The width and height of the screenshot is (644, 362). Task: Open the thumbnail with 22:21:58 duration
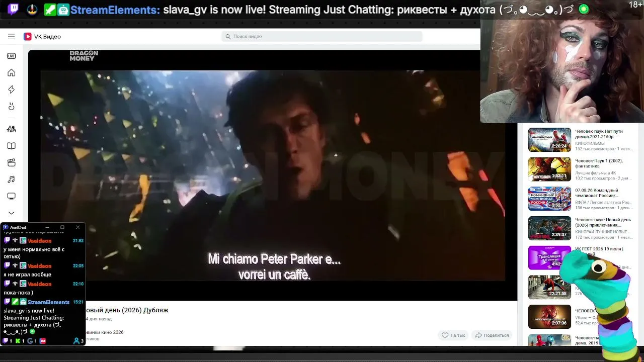tap(549, 287)
